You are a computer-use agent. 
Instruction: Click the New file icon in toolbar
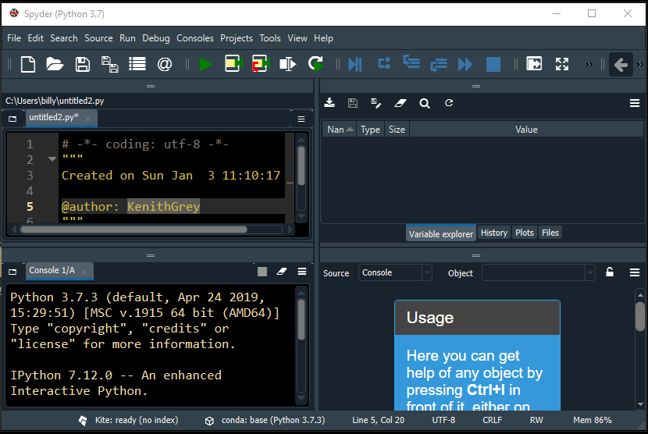28,65
